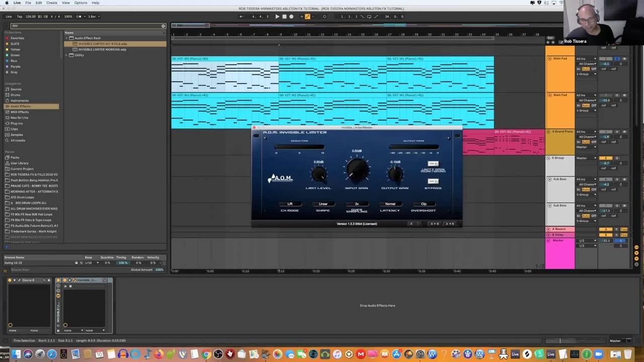This screenshot has width=644, height=362.
Task: Stop playback with the Stop button
Action: click(x=284, y=17)
